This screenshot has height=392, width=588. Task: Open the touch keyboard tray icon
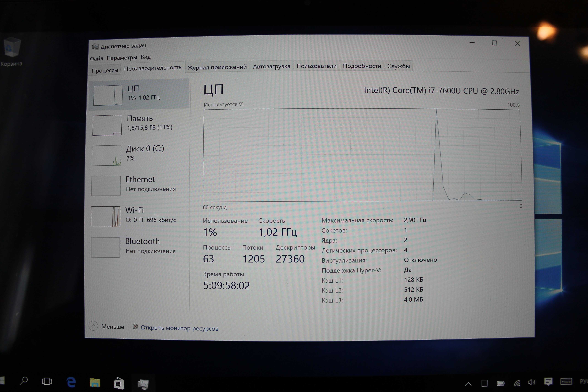(566, 382)
